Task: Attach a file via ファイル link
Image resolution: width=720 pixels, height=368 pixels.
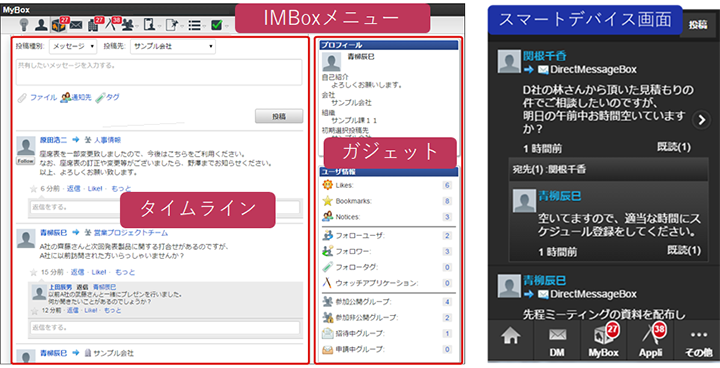Action: [x=43, y=97]
